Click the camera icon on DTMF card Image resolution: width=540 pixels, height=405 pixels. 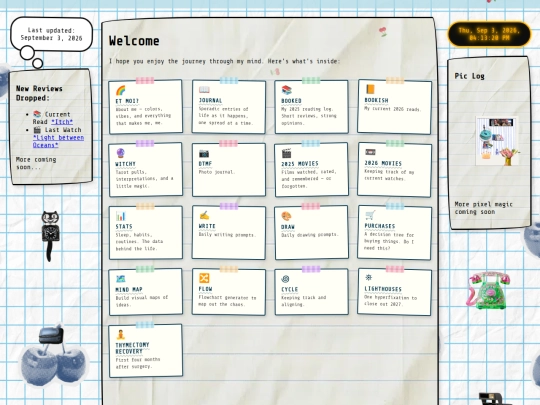[x=204, y=153]
